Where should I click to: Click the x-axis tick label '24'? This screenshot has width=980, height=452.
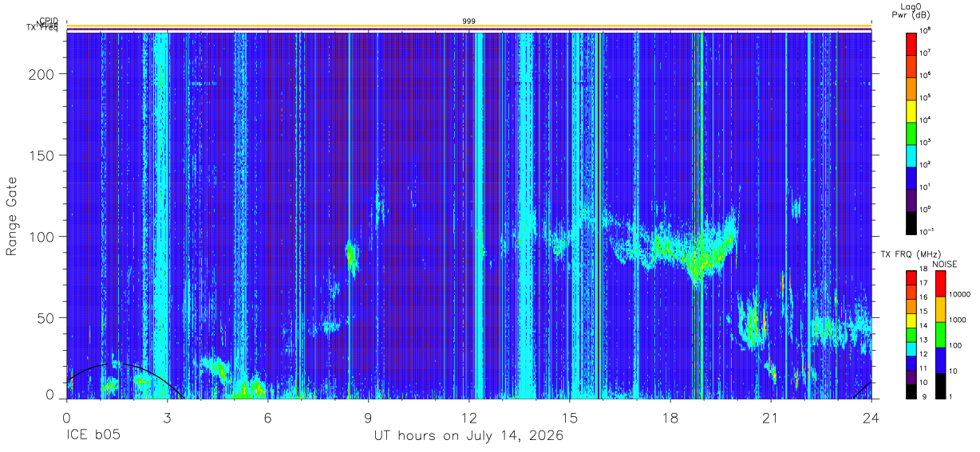tap(871, 416)
